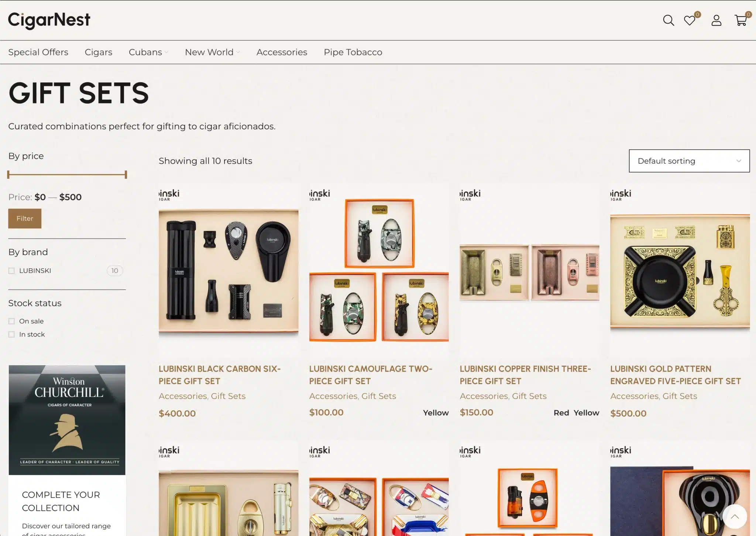Enable the On sale filter checkbox

tap(11, 321)
